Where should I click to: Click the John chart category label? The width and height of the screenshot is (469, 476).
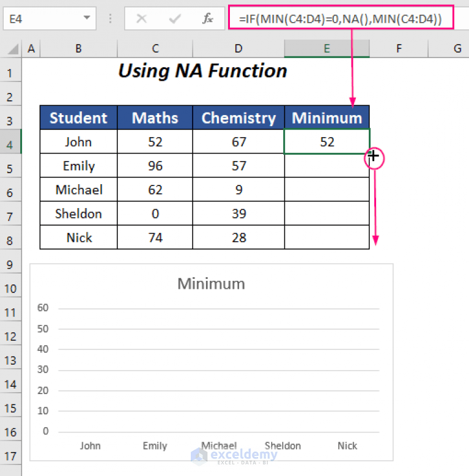pos(90,445)
